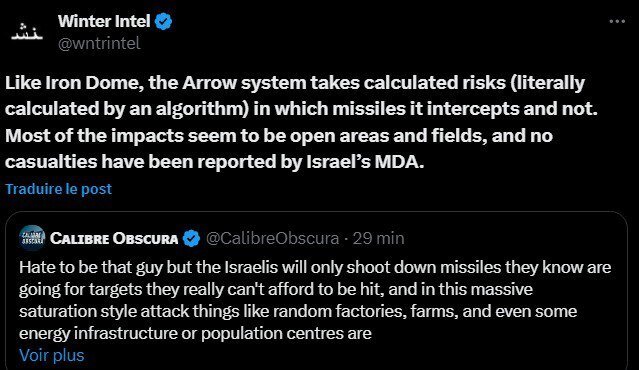Screen dimensions: 639x370
Task: Click the sentence mentioning Israel's MDA casualties
Action: click(214, 162)
